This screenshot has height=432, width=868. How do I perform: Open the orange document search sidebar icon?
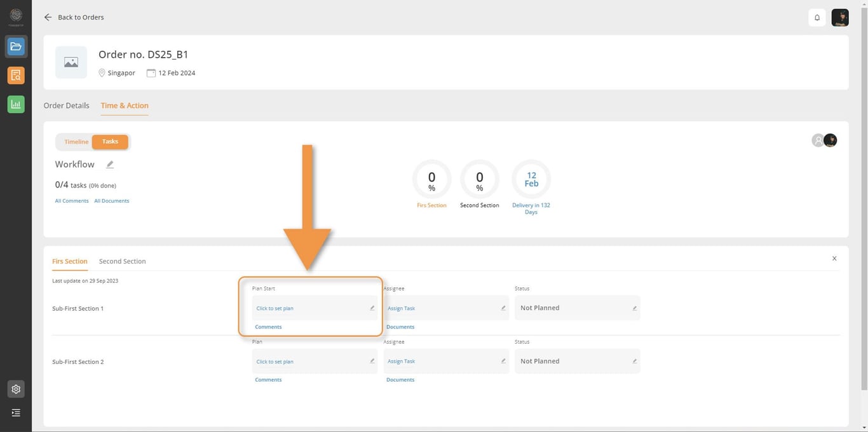tap(16, 76)
